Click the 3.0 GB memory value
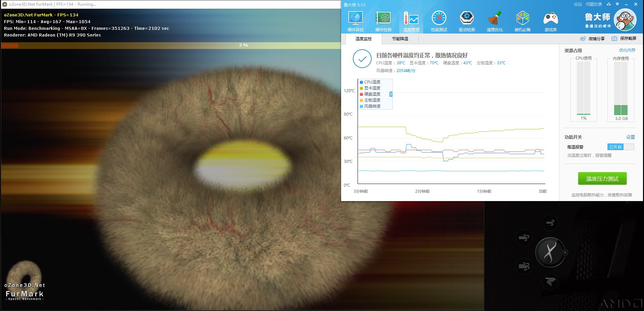The height and width of the screenshot is (311, 644). (x=621, y=119)
